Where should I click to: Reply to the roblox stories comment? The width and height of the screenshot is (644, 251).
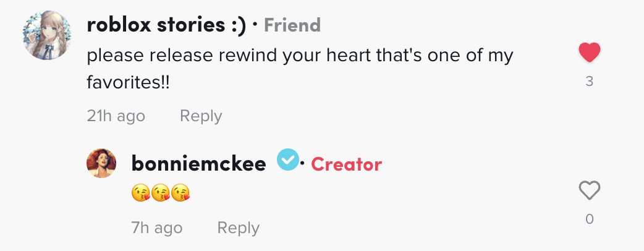point(201,116)
